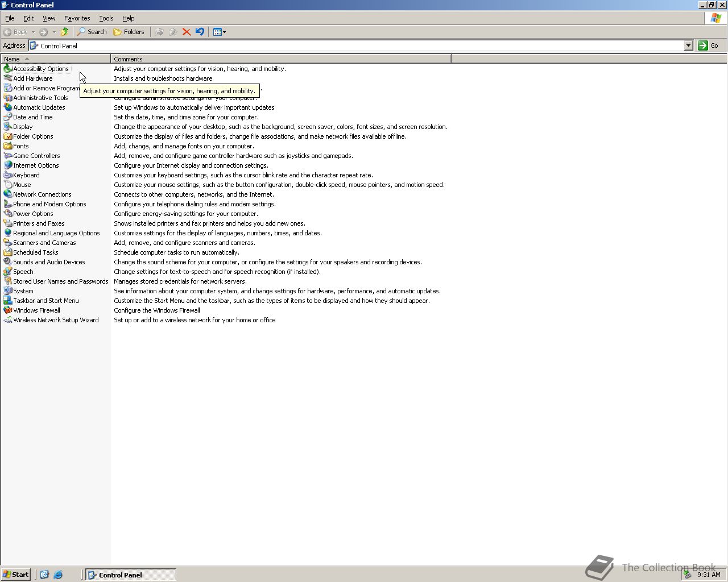The width and height of the screenshot is (728, 582).
Task: Open the Edit menu
Action: [x=28, y=18]
